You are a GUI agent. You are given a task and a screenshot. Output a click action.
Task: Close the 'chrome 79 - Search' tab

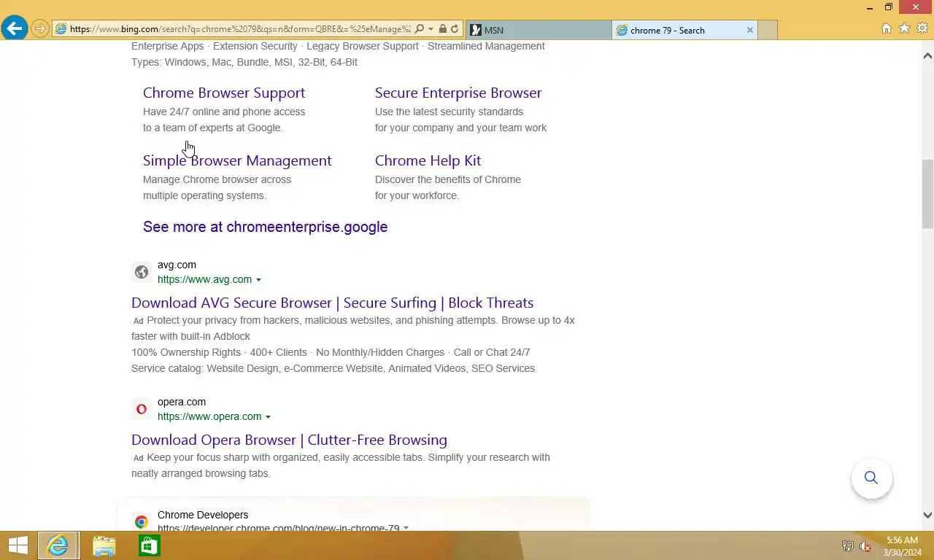pos(749,30)
